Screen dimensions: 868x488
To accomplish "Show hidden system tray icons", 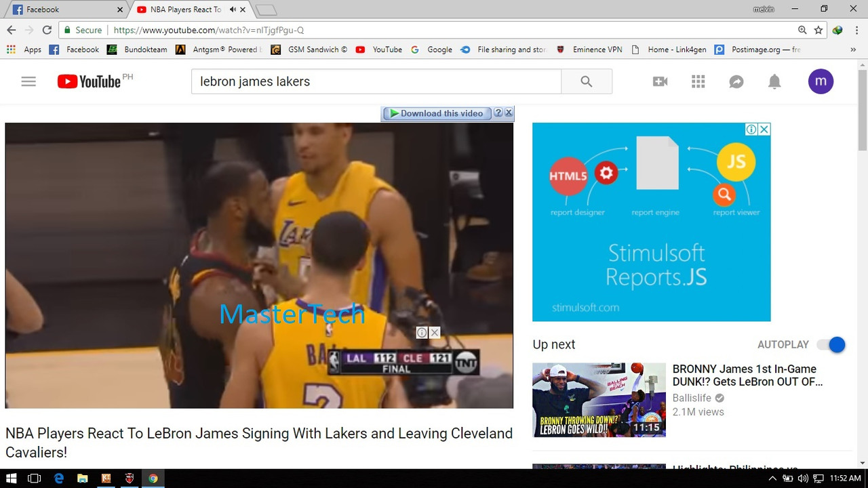I will click(x=772, y=478).
